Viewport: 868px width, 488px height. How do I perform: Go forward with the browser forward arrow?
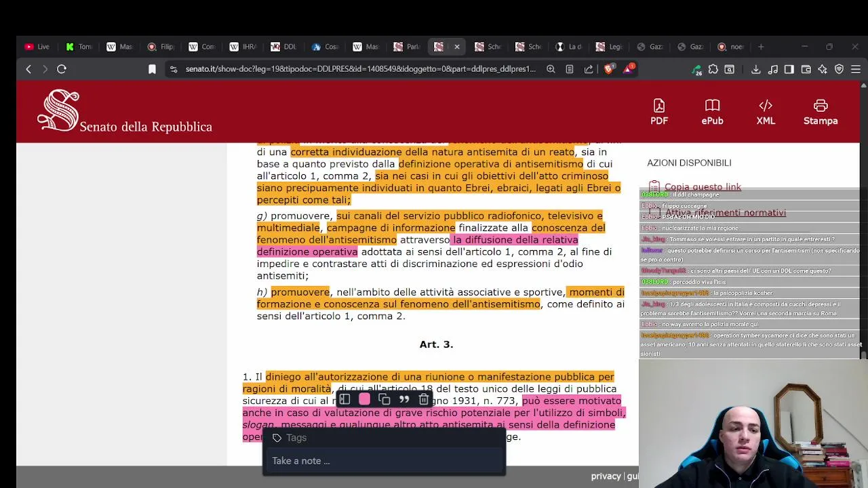pyautogui.click(x=45, y=68)
